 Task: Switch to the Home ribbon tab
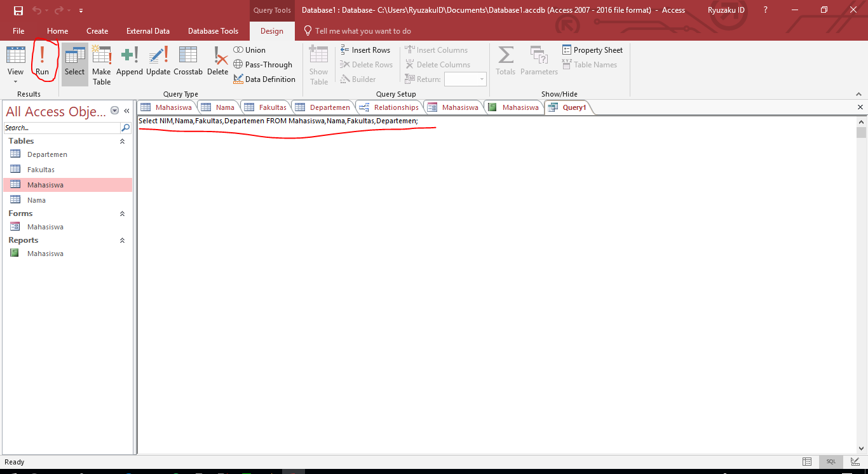58,31
